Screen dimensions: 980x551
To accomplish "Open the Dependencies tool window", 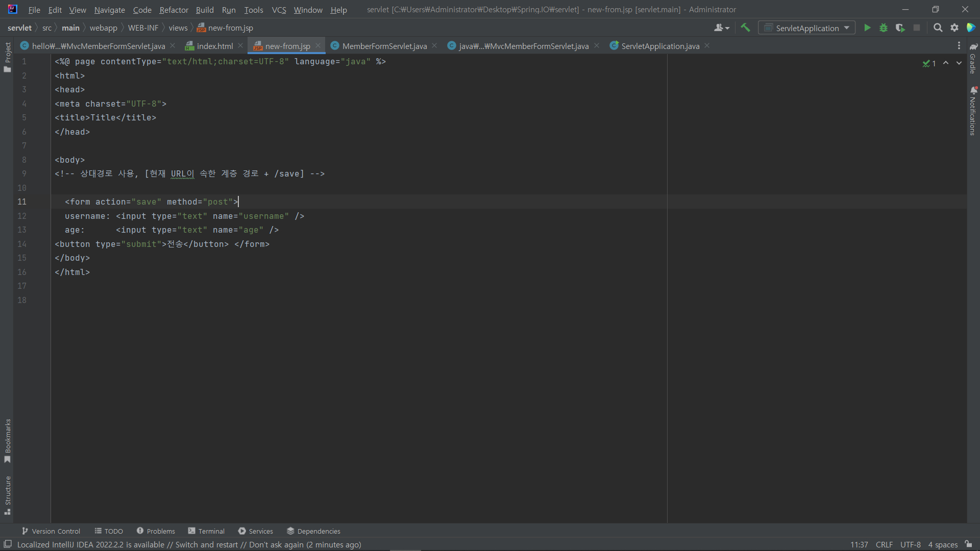I will (x=313, y=531).
